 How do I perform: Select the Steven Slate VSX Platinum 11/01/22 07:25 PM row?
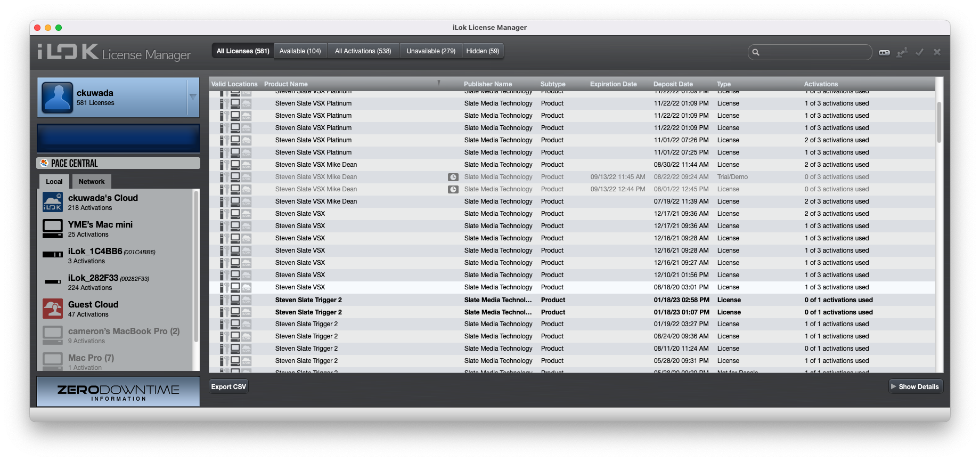[572, 152]
